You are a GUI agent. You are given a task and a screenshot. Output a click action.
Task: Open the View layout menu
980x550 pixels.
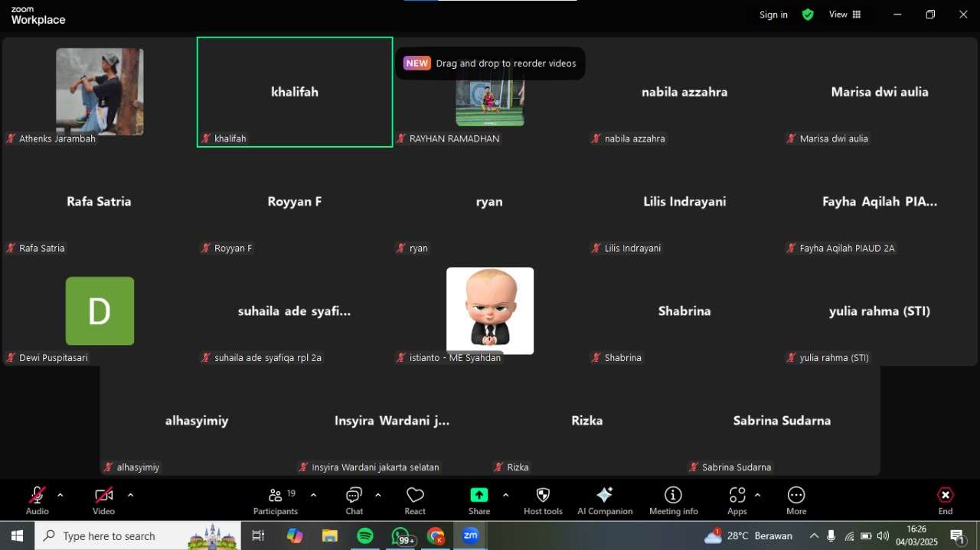coord(844,15)
